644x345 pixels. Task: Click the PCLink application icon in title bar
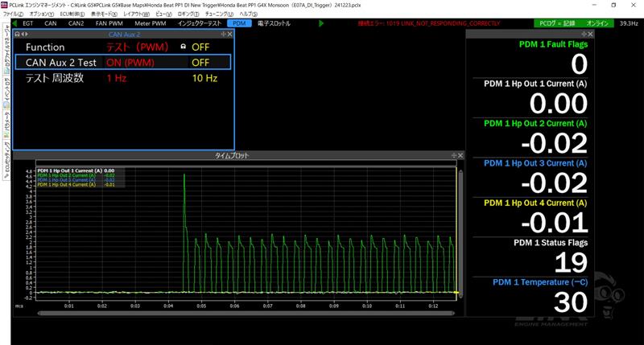point(5,5)
